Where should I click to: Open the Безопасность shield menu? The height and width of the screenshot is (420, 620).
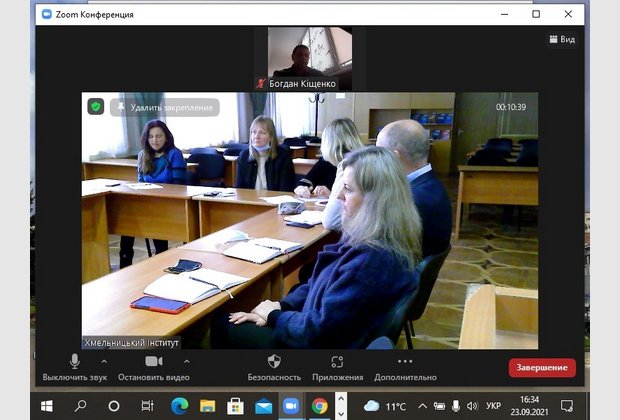tap(274, 367)
